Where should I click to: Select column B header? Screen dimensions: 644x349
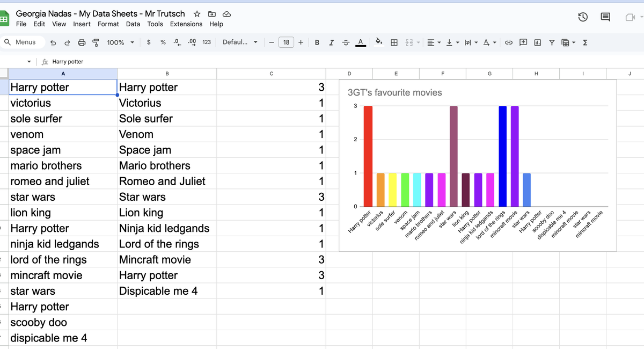tap(167, 74)
